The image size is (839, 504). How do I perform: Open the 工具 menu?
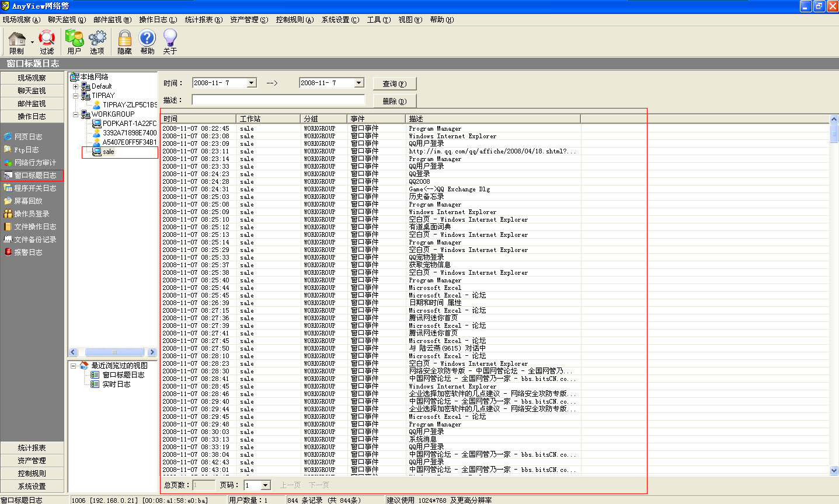coord(379,20)
